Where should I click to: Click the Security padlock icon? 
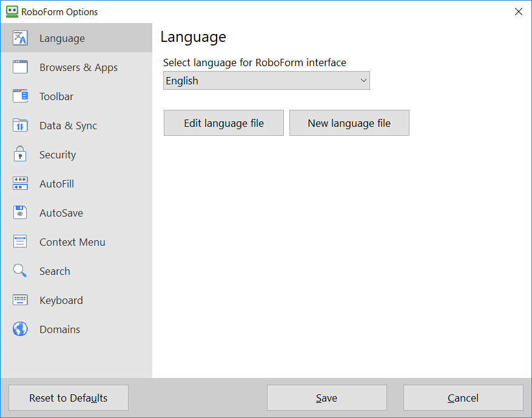click(20, 154)
